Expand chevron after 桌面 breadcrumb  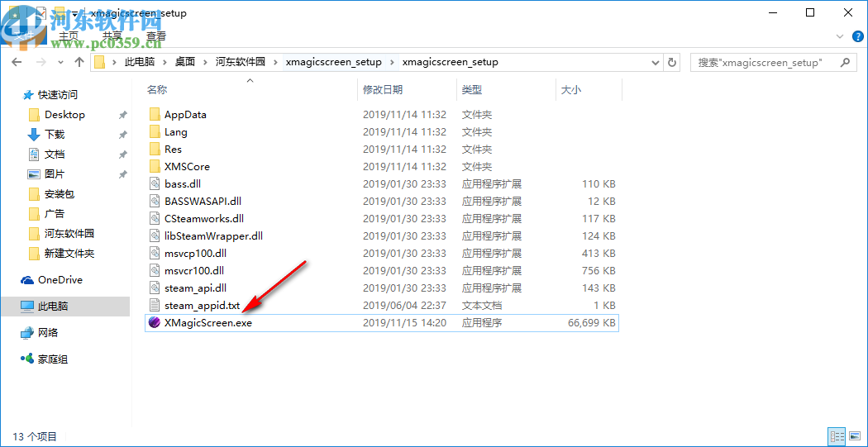click(x=205, y=62)
